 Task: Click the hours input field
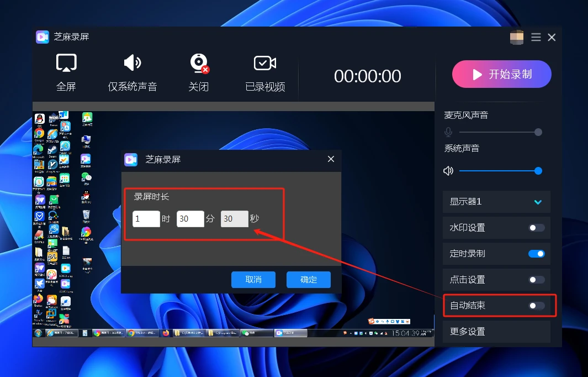coord(146,219)
